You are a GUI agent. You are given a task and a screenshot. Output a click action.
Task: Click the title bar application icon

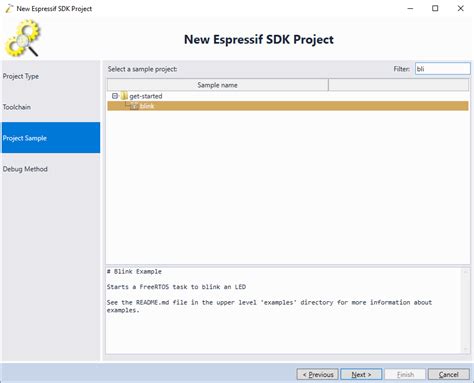(9, 8)
